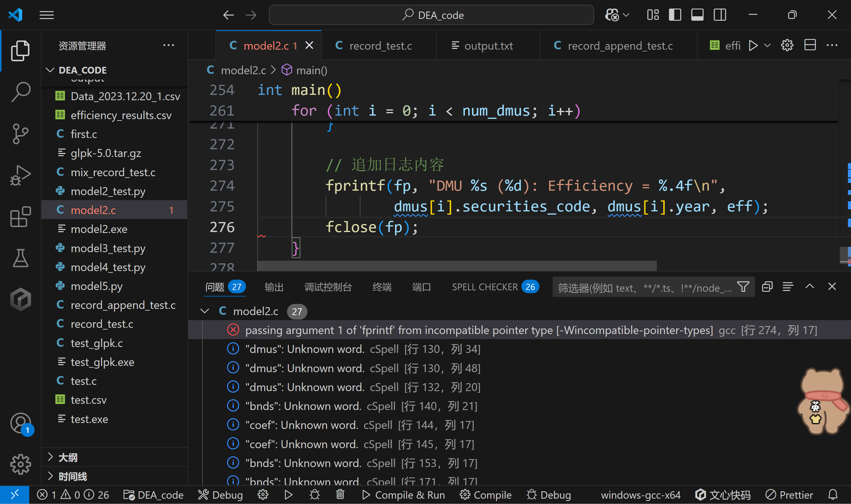Open the Extensions view
Screen dimensions: 851x504
[20, 216]
